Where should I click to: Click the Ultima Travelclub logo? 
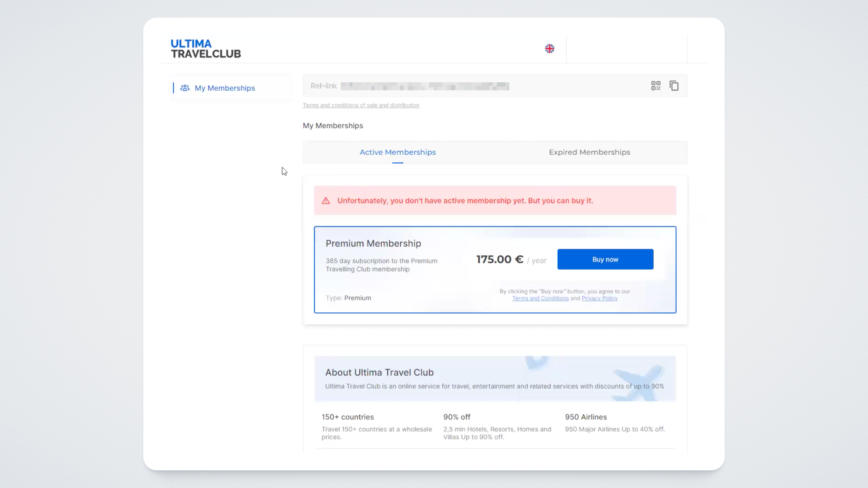[x=206, y=49]
